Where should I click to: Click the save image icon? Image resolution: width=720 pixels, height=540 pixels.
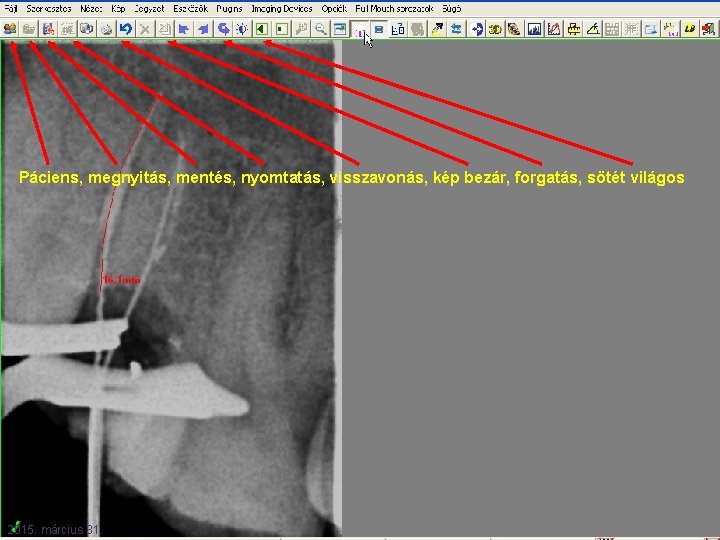click(x=48, y=29)
